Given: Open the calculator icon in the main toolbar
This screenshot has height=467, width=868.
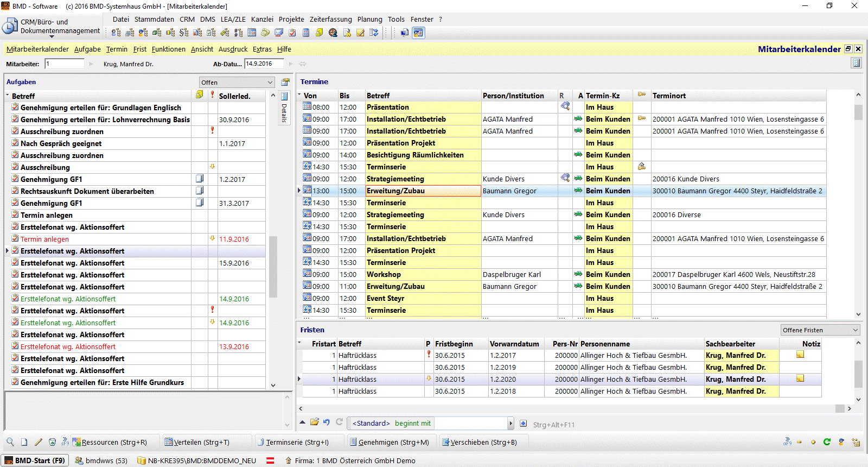Looking at the screenshot, I should pyautogui.click(x=306, y=33).
